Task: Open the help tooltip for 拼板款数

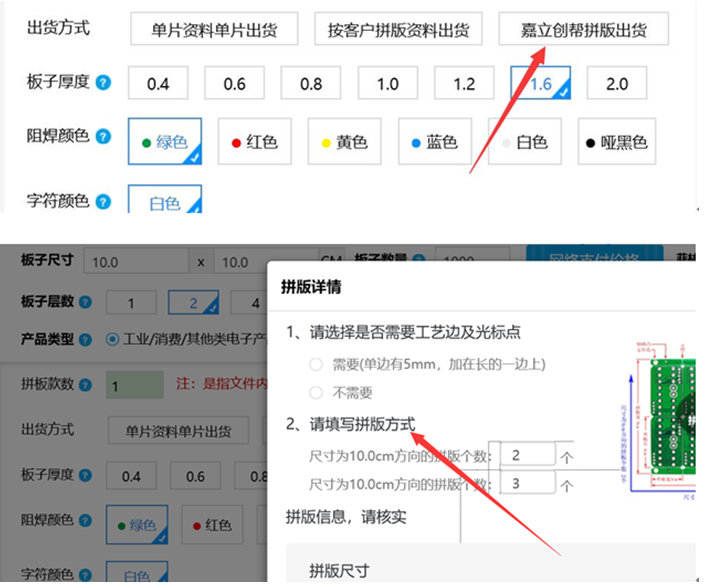Action: coord(87,385)
